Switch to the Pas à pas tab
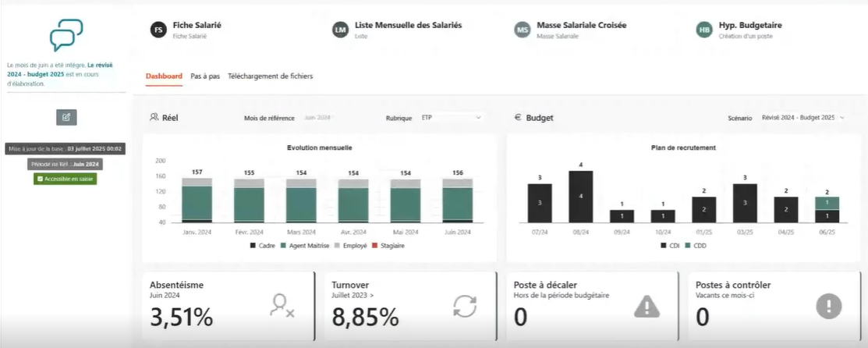 pyautogui.click(x=205, y=76)
